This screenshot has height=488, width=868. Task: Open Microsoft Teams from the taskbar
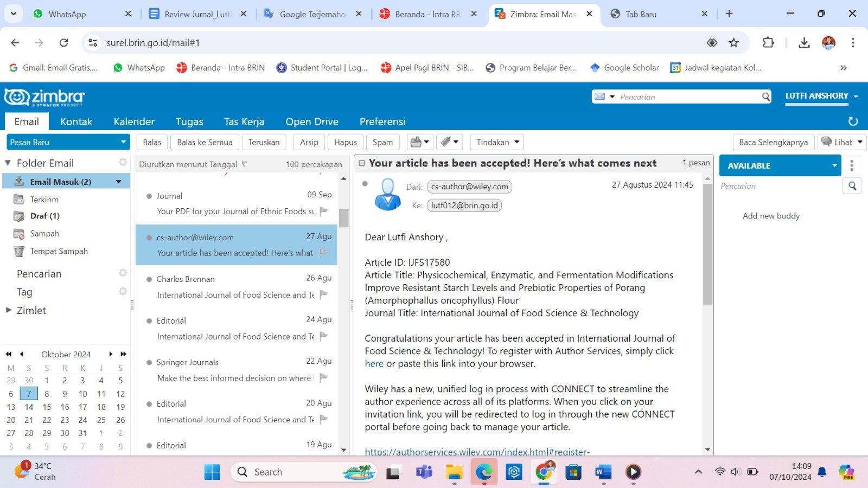[x=424, y=472]
